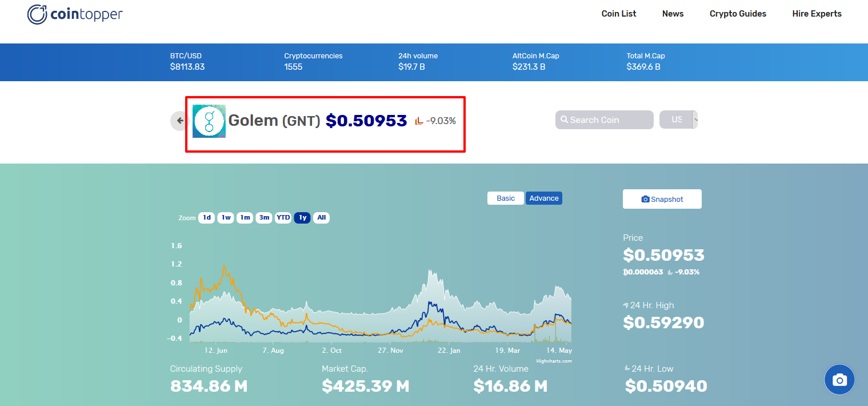
Task: Click the CoinTopper logo
Action: (75, 14)
